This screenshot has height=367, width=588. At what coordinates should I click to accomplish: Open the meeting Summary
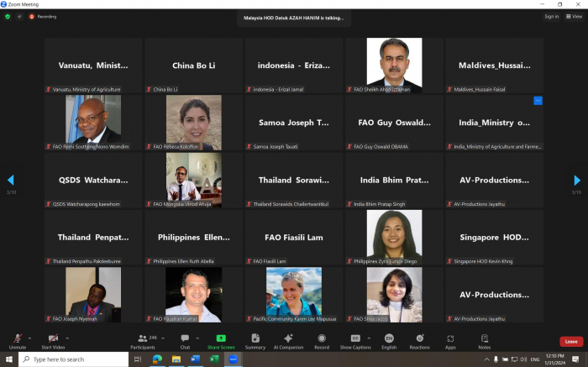[255, 339]
